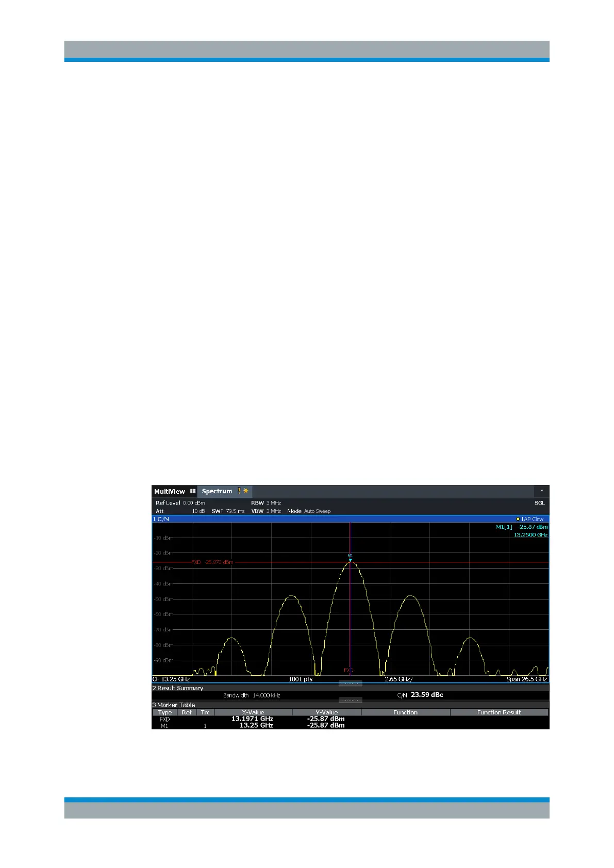The width and height of the screenshot is (614, 868).
Task: Open the MultiView tab
Action: point(169,491)
